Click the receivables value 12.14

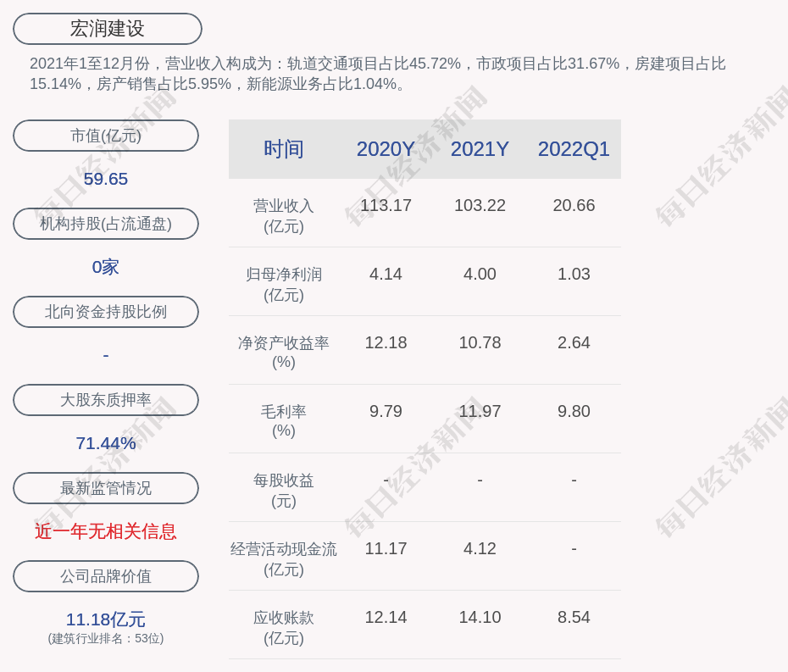(386, 617)
